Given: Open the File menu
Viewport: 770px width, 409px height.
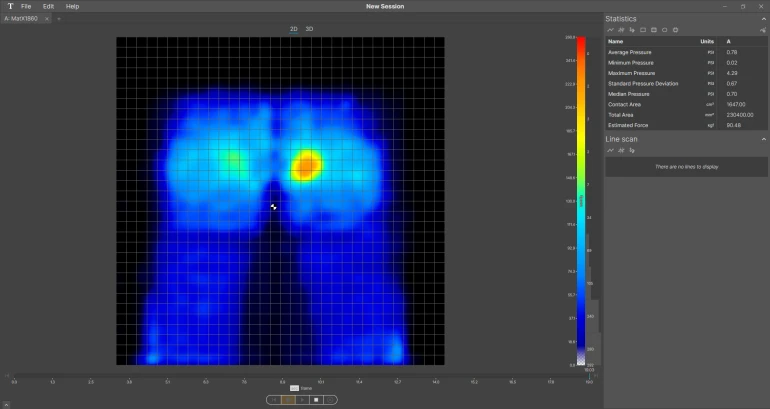Looking at the screenshot, I should pyautogui.click(x=26, y=6).
